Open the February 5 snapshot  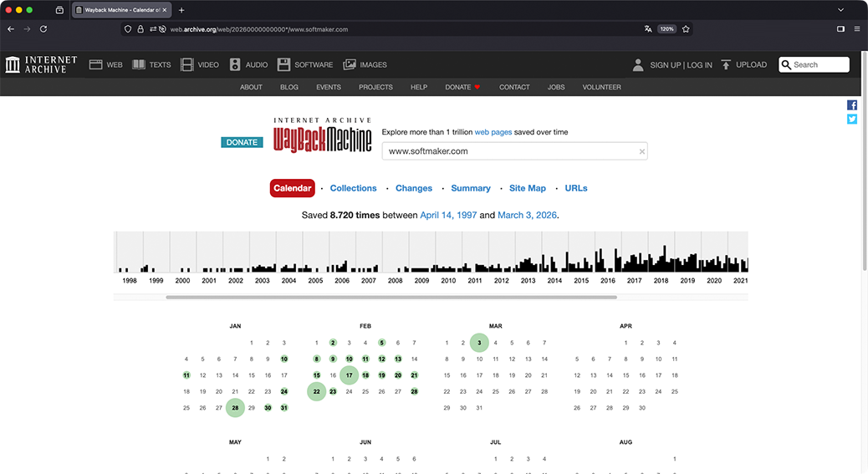coord(381,343)
